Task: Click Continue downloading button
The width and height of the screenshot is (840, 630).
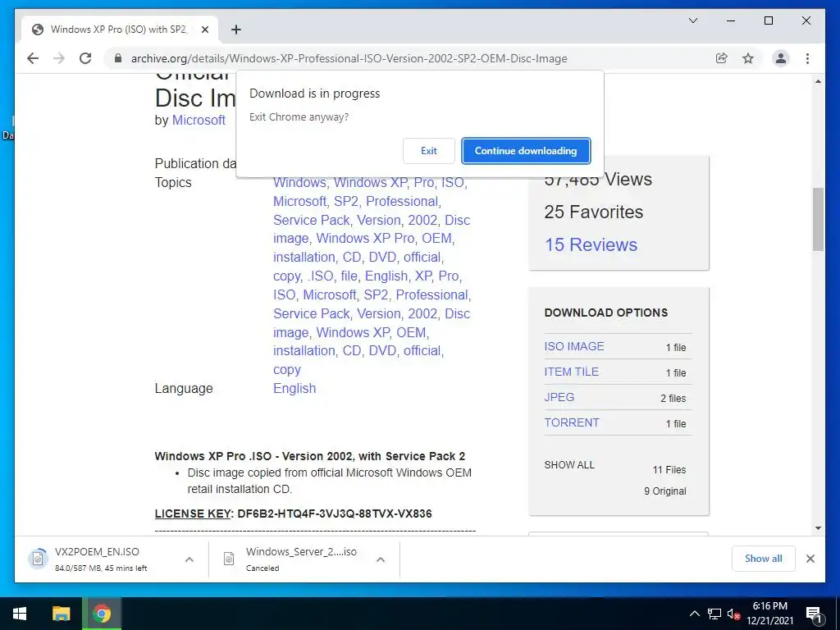Action: coord(526,151)
